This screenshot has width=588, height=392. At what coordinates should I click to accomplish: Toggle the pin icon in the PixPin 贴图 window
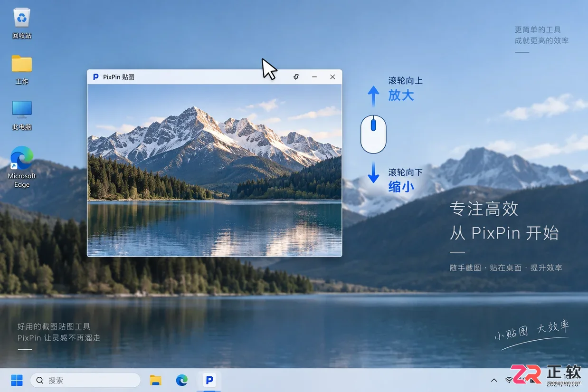tap(296, 77)
